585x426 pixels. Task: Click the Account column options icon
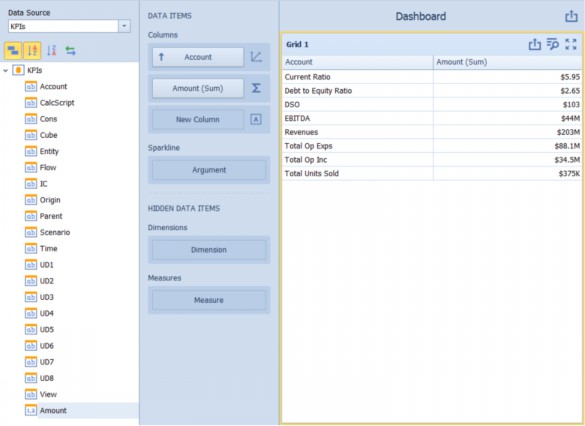click(256, 57)
